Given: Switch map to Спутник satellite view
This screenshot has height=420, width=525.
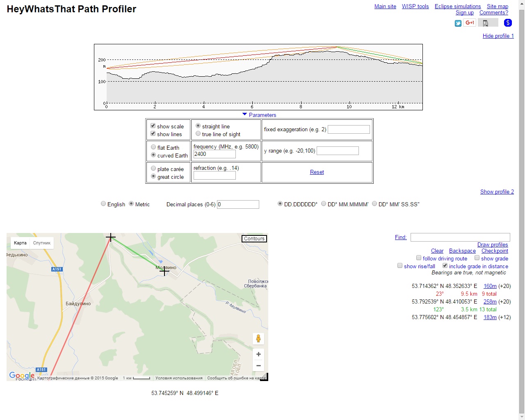Looking at the screenshot, I should [x=42, y=243].
